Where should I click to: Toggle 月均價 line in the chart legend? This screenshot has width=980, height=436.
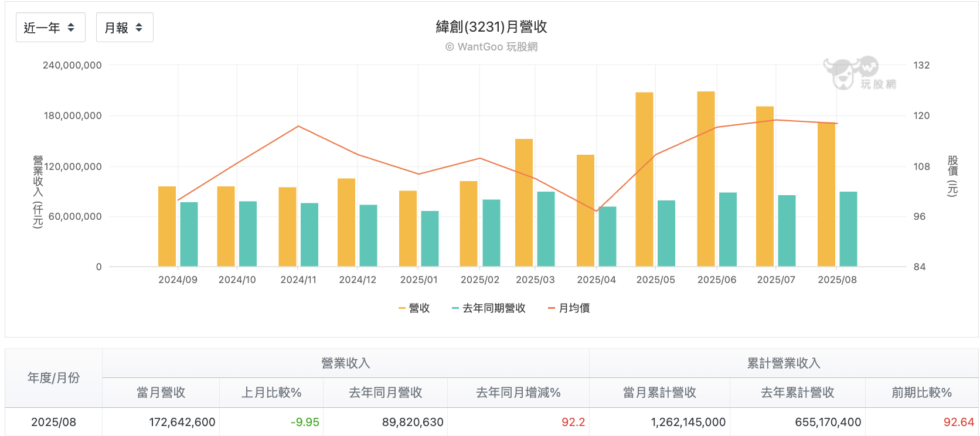(569, 308)
